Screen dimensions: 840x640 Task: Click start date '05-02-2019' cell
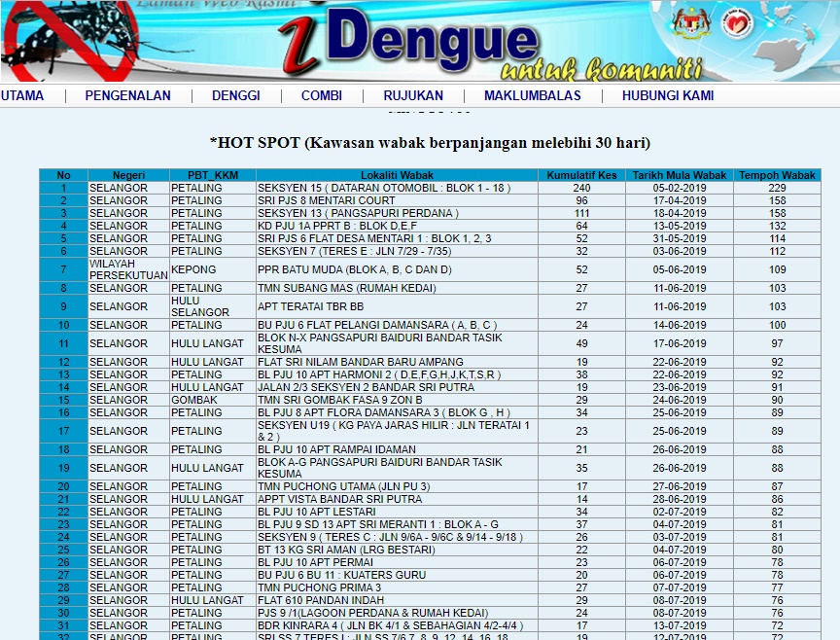(680, 188)
